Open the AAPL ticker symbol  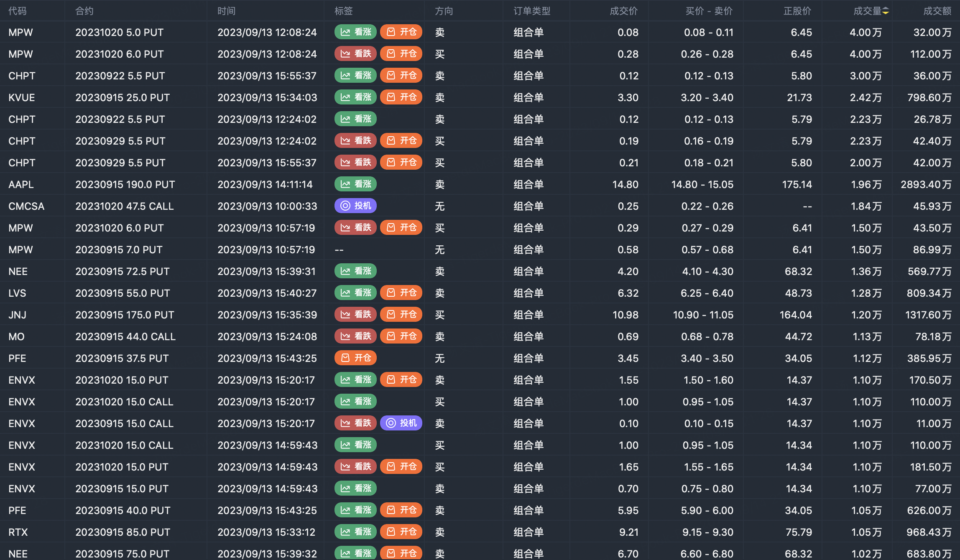click(x=21, y=184)
